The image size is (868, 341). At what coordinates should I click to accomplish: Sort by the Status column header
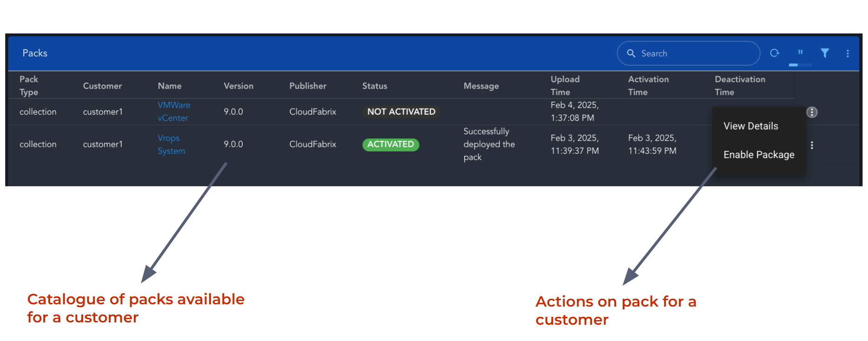click(375, 86)
